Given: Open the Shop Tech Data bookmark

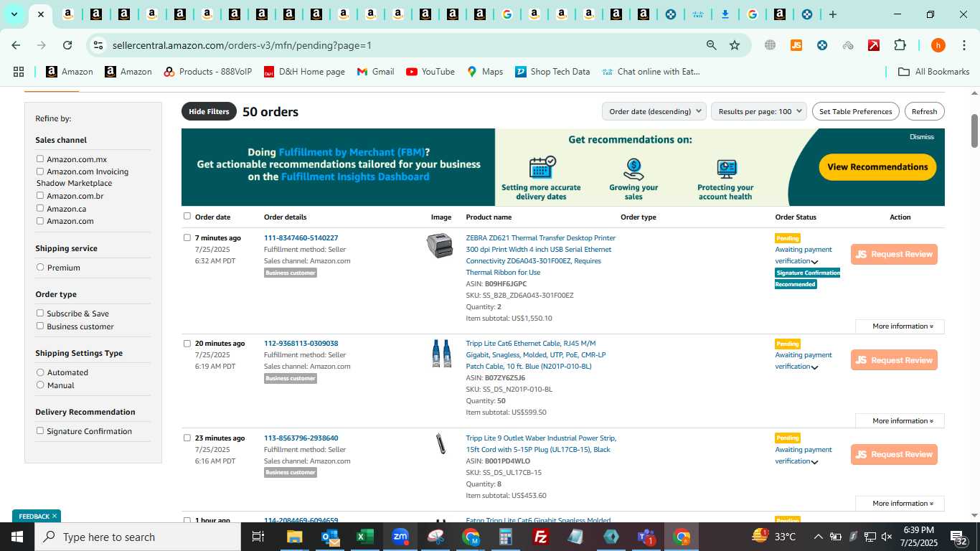Looking at the screenshot, I should (x=552, y=72).
